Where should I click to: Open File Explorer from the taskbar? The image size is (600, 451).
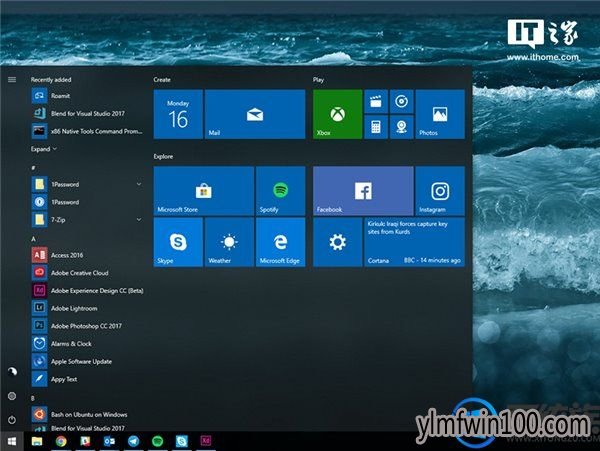click(x=37, y=441)
